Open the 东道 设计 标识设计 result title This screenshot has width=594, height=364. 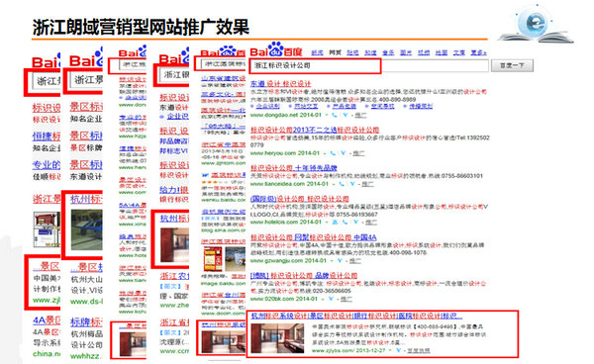click(281, 84)
